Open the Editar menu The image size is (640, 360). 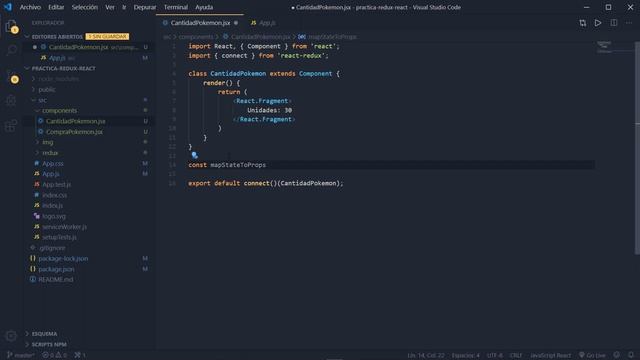56,7
